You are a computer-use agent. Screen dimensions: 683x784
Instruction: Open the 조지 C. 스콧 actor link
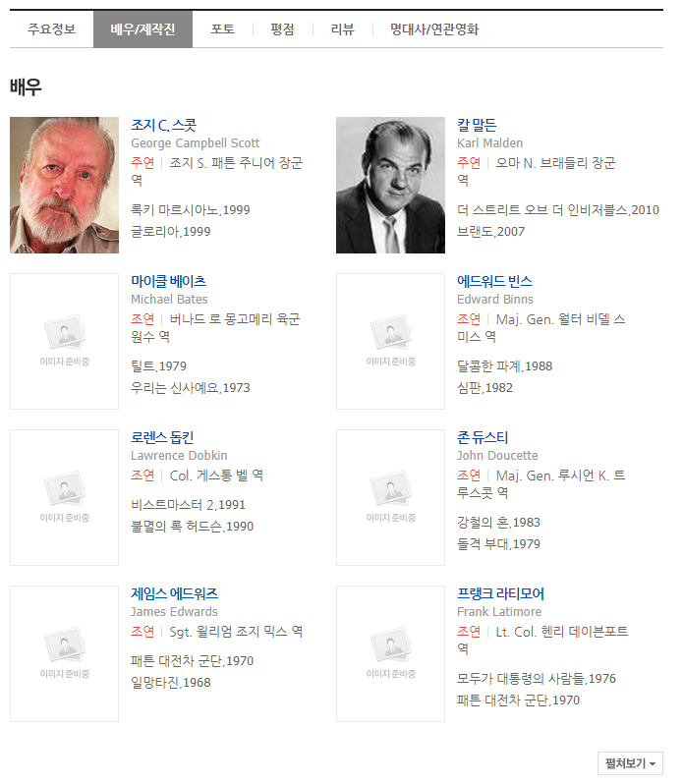[164, 125]
